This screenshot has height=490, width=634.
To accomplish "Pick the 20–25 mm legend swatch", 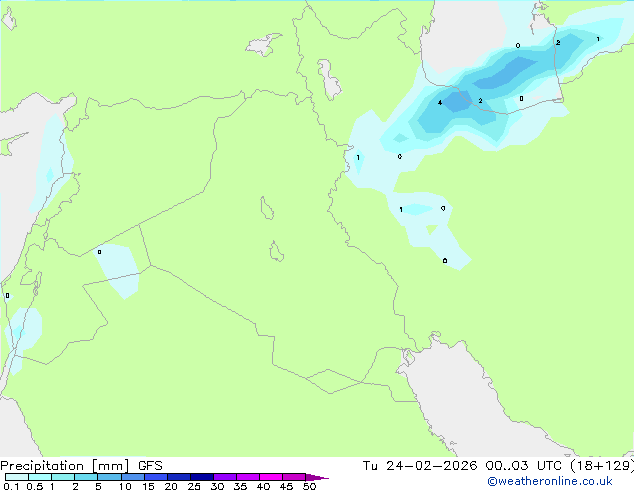I will [178, 477].
